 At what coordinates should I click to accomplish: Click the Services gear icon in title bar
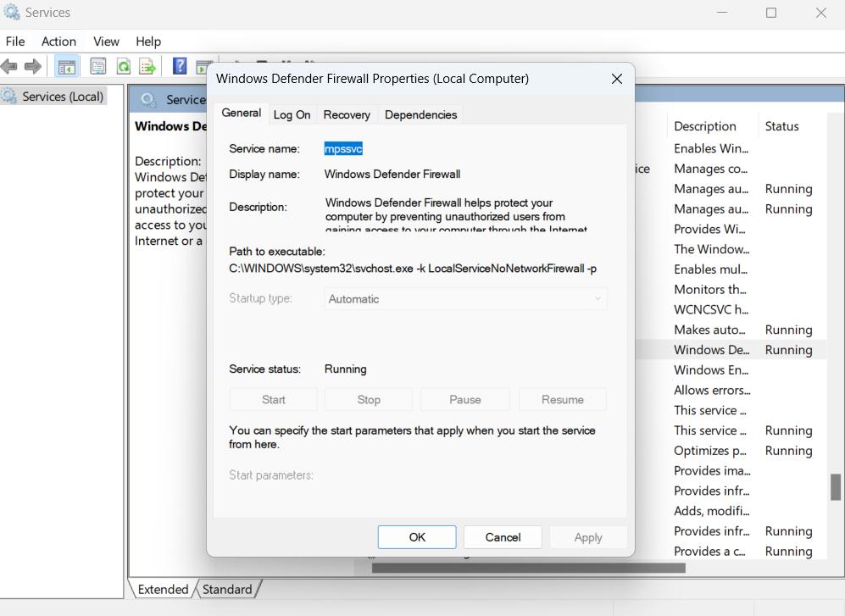click(x=11, y=12)
